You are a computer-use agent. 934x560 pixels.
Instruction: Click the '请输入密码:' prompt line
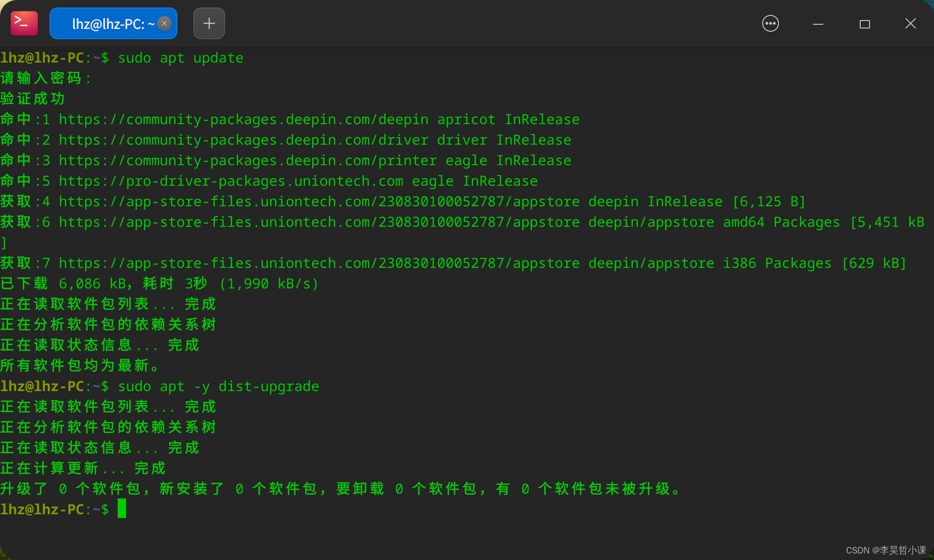coord(46,78)
